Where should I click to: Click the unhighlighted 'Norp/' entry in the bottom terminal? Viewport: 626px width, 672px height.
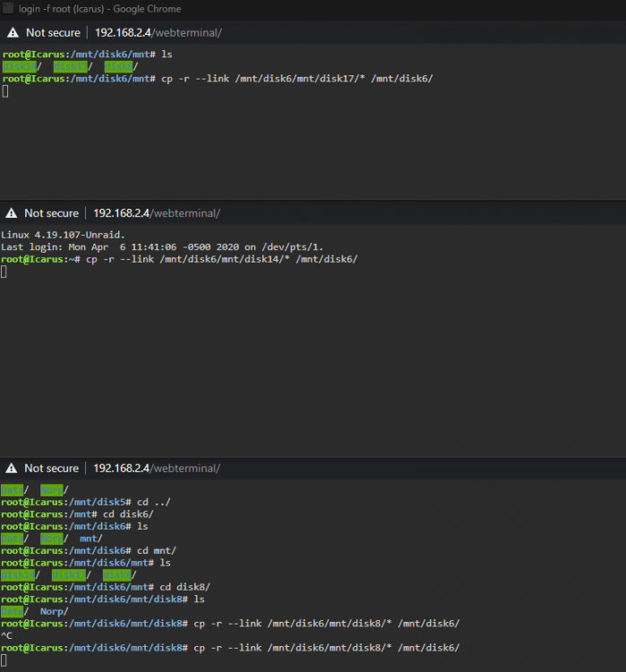click(x=55, y=611)
